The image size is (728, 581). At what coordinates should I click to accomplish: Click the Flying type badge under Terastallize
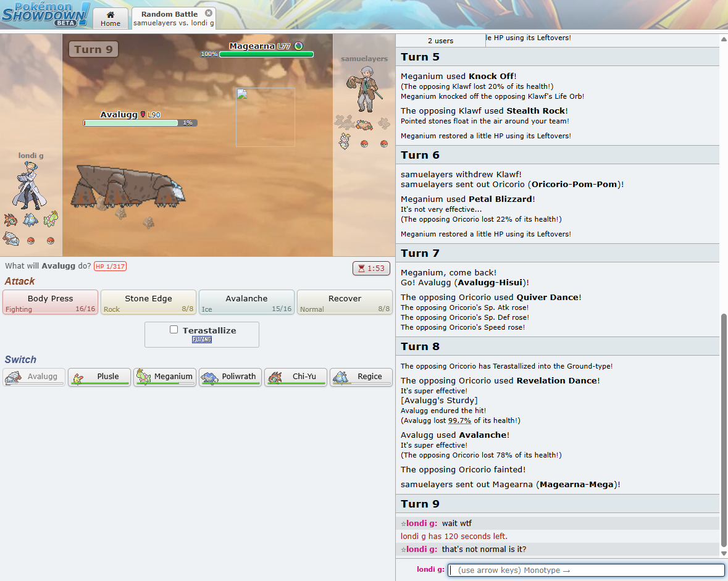pos(202,340)
